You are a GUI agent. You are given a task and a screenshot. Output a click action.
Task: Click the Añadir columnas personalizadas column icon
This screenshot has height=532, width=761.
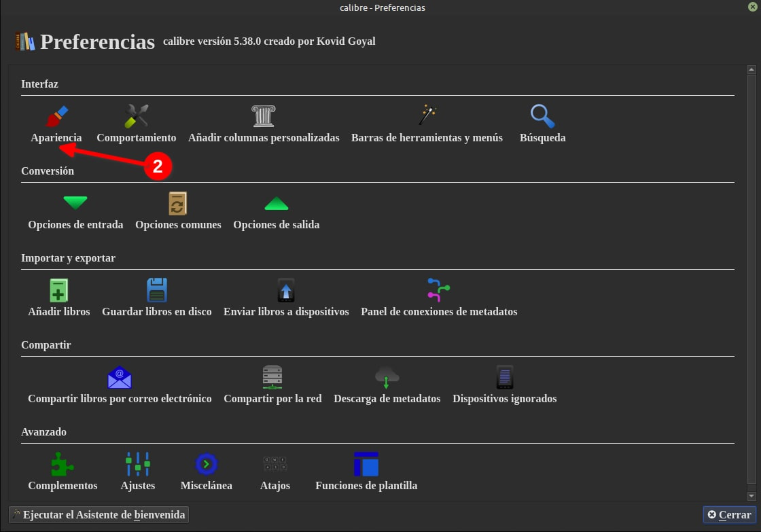tap(264, 116)
